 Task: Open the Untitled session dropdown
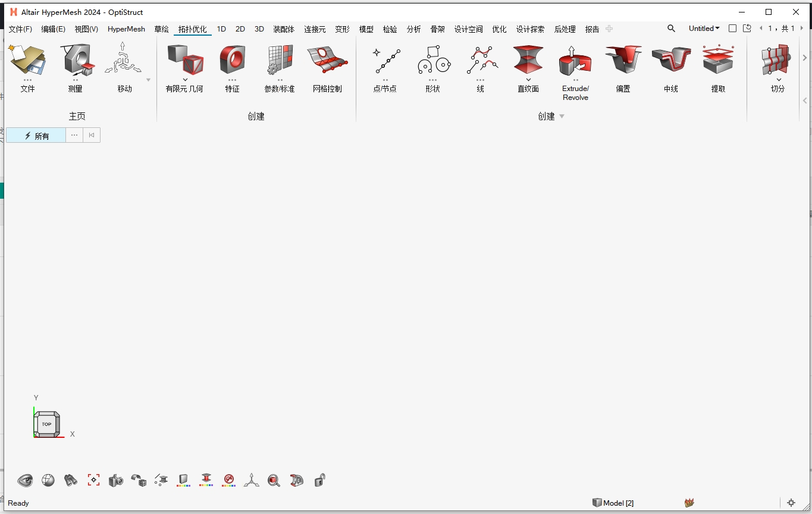pyautogui.click(x=704, y=28)
